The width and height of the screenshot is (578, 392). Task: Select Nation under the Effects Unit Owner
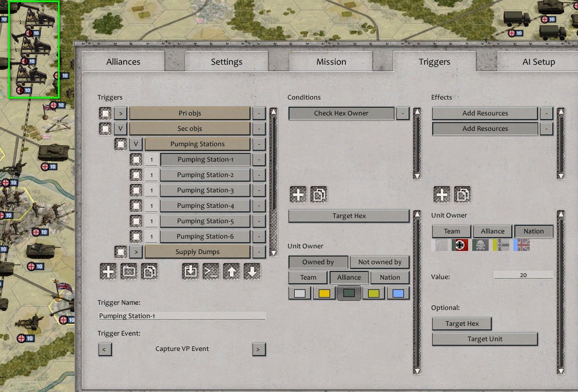click(533, 231)
